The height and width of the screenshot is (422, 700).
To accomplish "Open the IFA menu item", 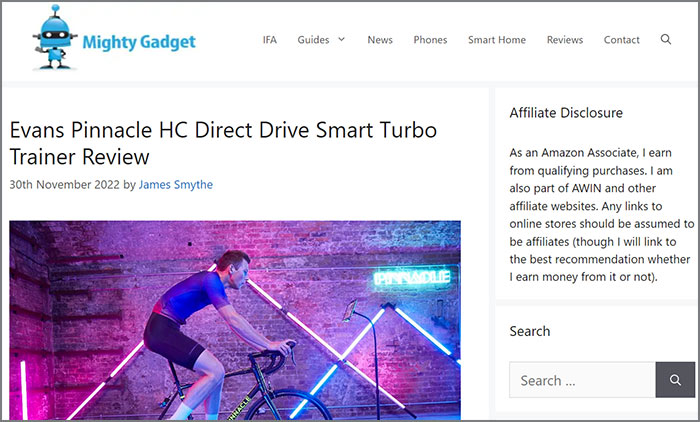I will pyautogui.click(x=270, y=40).
